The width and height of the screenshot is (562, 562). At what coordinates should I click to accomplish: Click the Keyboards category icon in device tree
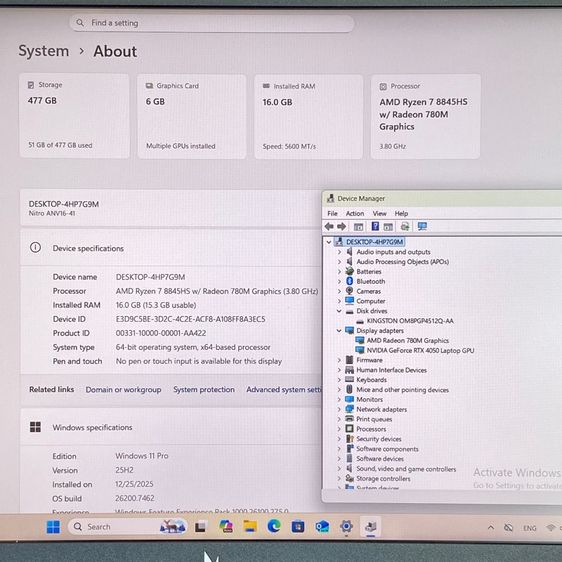coord(349,379)
